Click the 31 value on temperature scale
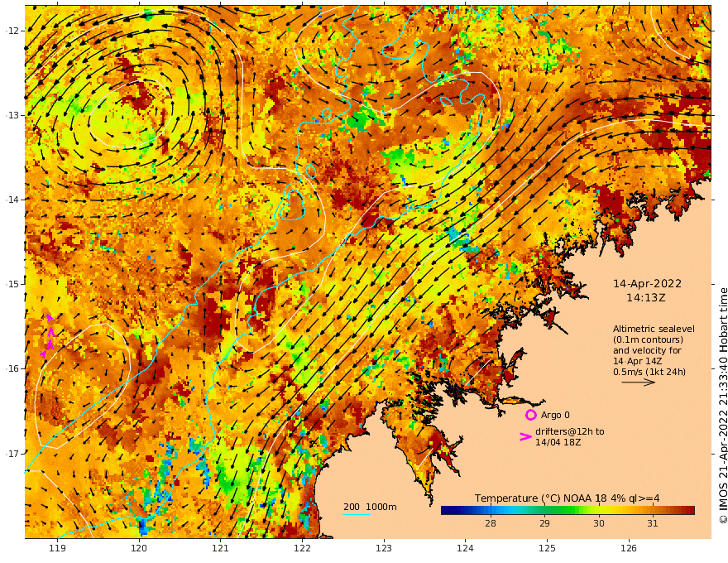Viewport: 728px width, 563px height. [653, 523]
